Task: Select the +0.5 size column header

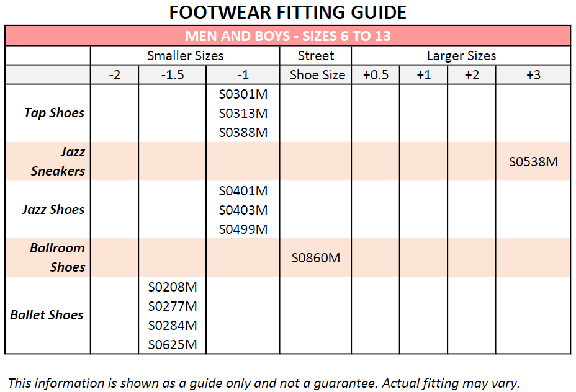Action: click(375, 75)
